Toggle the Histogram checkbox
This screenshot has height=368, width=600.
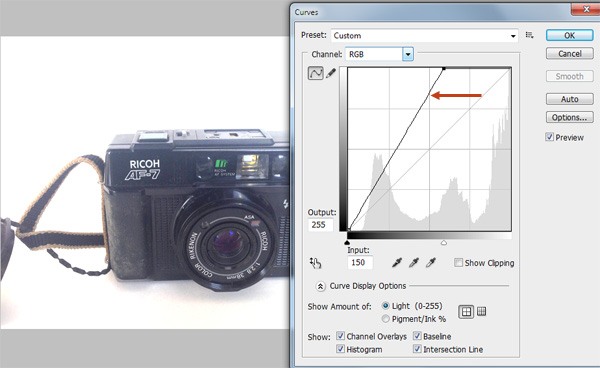click(x=340, y=349)
